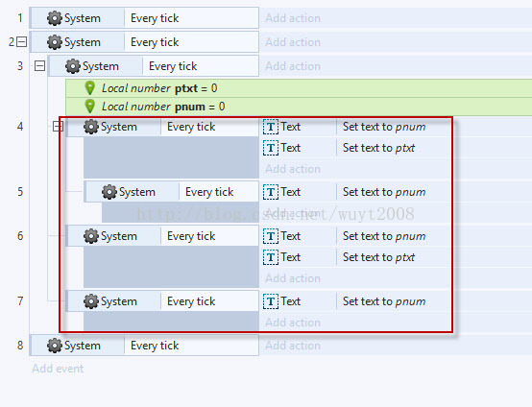Select first Set text to pnum action in event 4
Viewport: 532px width, 407px height.
click(384, 127)
